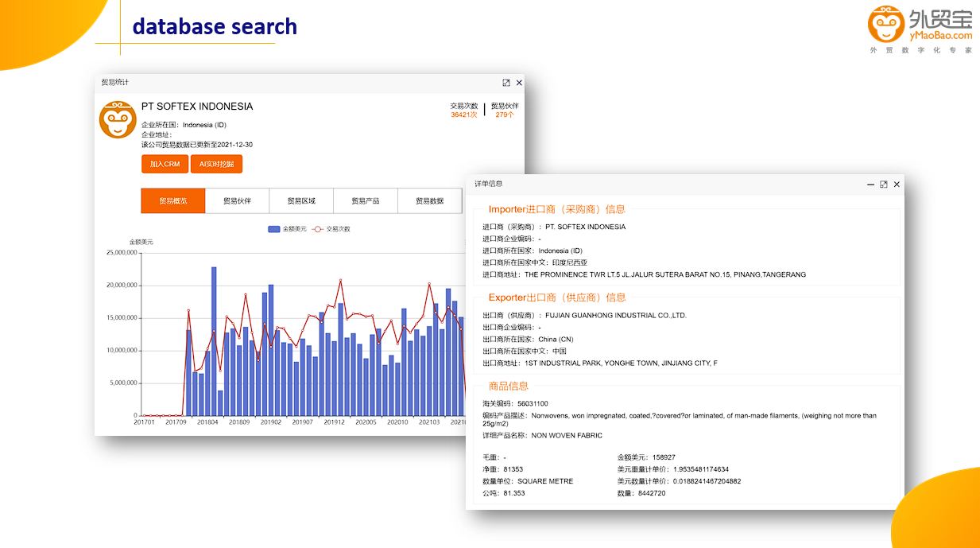Click the 商品信息 section heading
This screenshot has height=548, width=980.
pos(509,387)
